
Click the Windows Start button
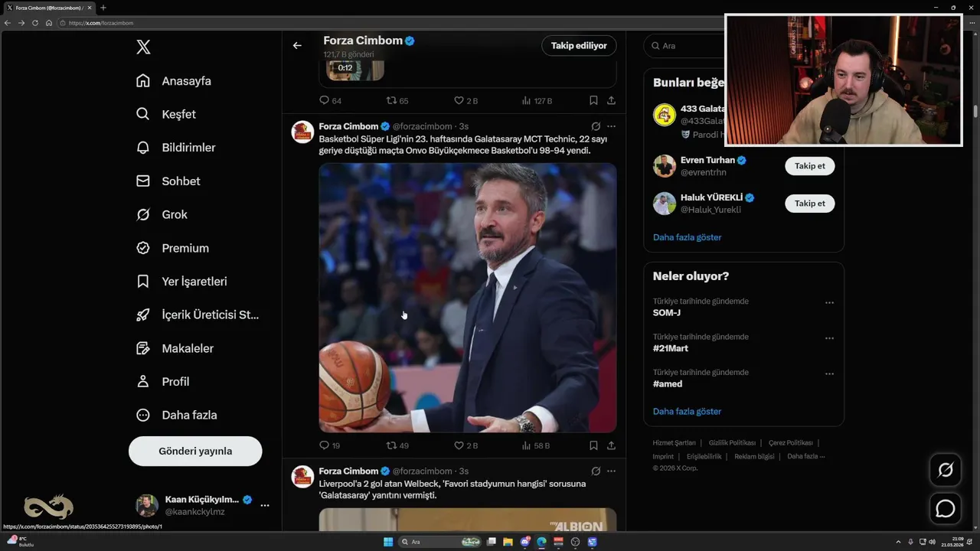pos(388,542)
